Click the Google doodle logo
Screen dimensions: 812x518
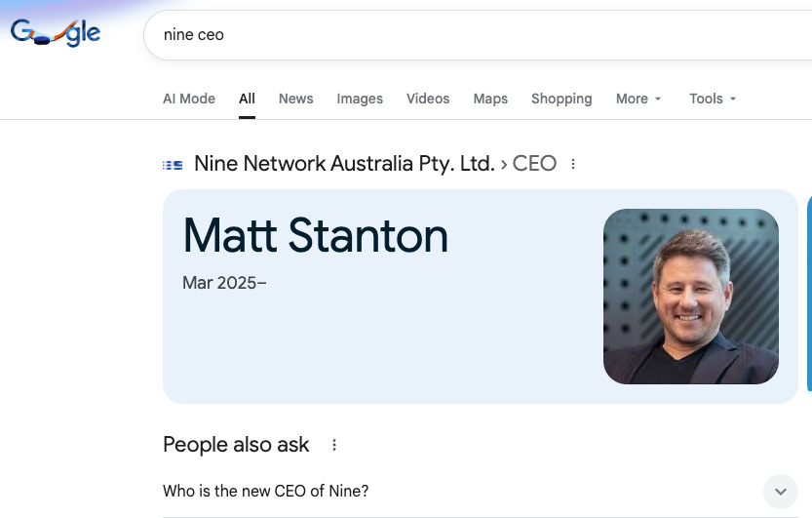(x=56, y=33)
